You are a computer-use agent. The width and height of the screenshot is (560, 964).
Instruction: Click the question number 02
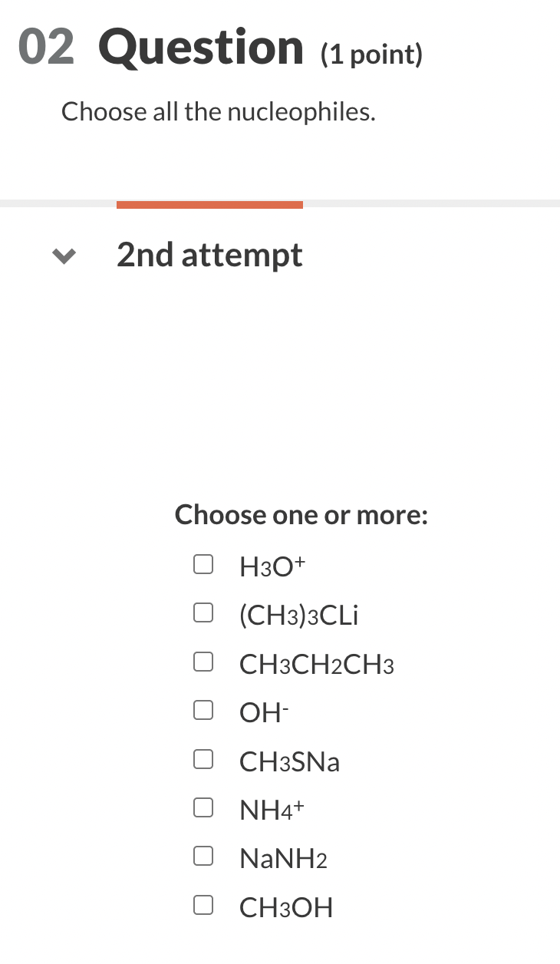pyautogui.click(x=44, y=46)
